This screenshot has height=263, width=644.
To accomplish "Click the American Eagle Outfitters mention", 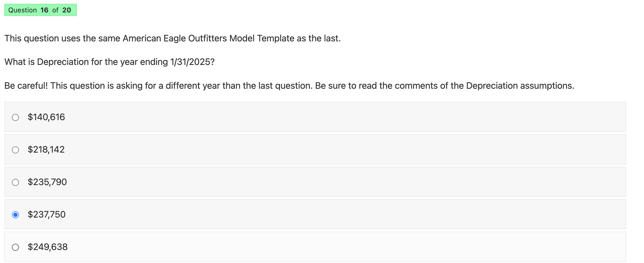I will tap(173, 38).
